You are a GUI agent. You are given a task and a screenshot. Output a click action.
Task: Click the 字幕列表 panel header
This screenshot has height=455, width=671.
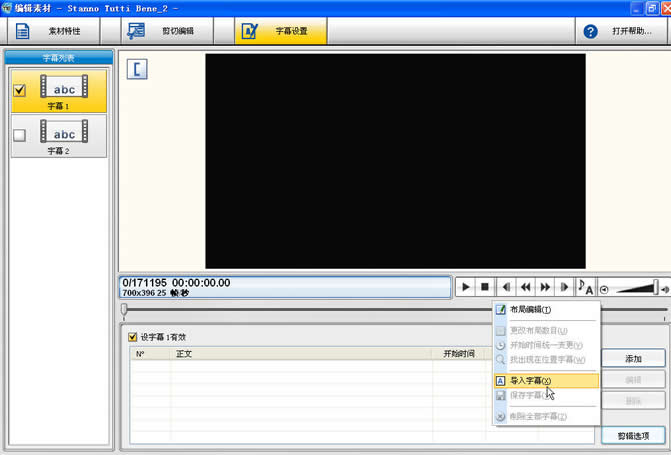coord(59,58)
